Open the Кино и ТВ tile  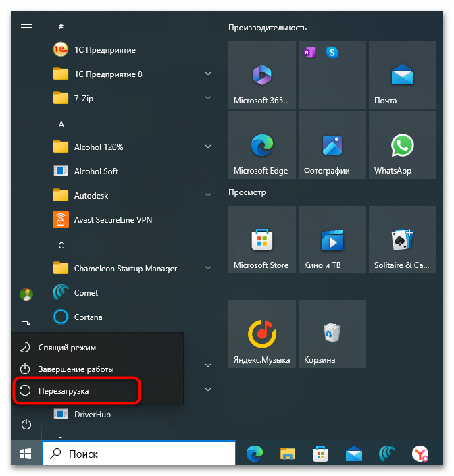click(332, 240)
